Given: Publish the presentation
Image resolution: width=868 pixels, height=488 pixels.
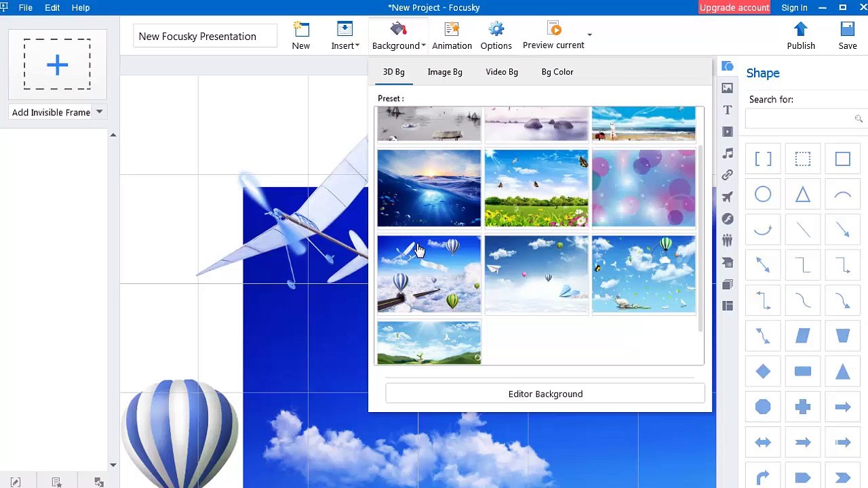Looking at the screenshot, I should [801, 36].
